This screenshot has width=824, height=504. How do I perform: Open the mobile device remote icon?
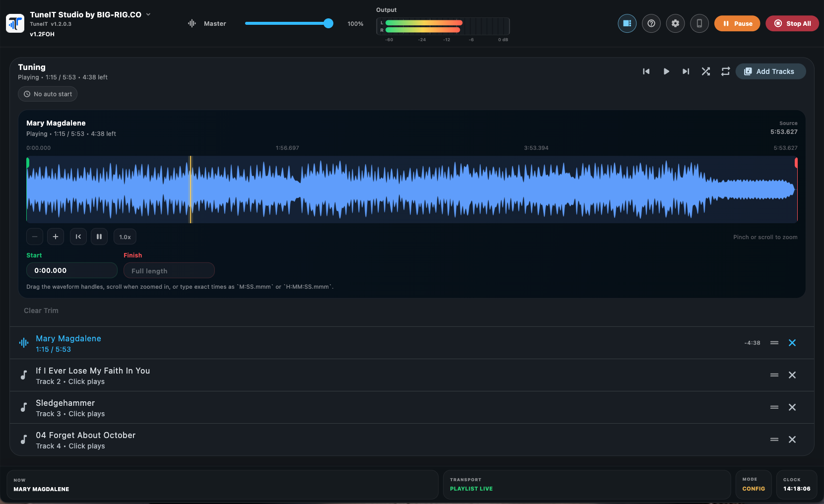(699, 23)
